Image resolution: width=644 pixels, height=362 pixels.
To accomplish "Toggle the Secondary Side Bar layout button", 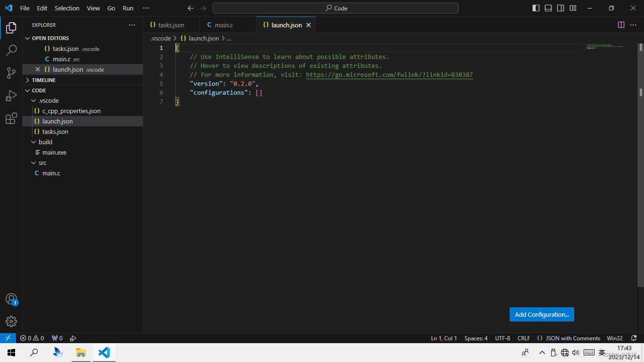I will click(x=561, y=8).
